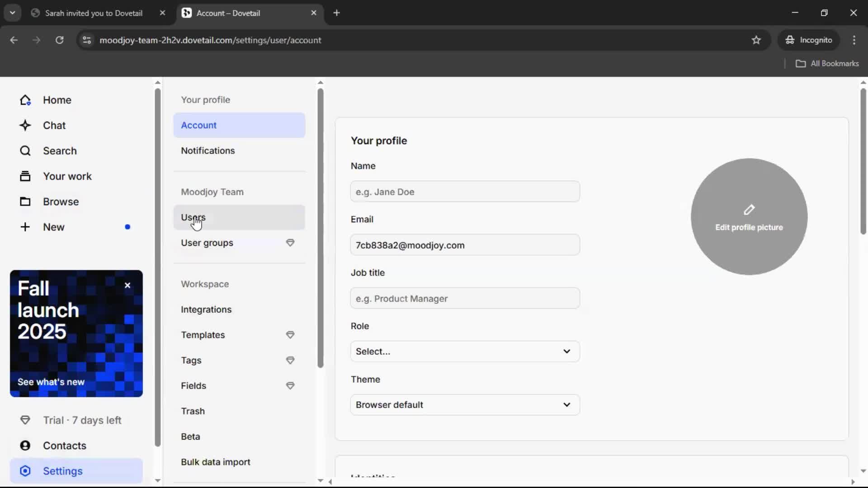The height and width of the screenshot is (488, 868).
Task: Switch to Sarah invited you tab
Action: point(94,13)
